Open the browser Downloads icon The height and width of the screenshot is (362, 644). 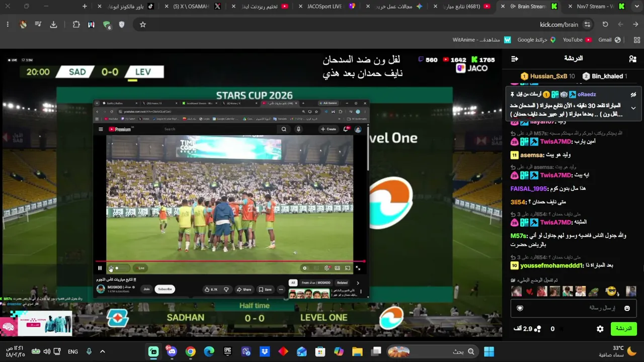53,24
